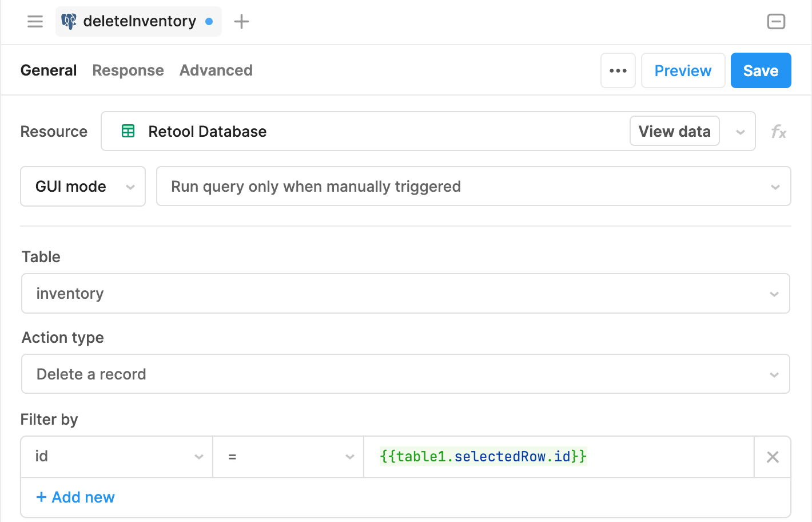Click the Table label
Viewport: 812px width, 522px height.
point(41,257)
